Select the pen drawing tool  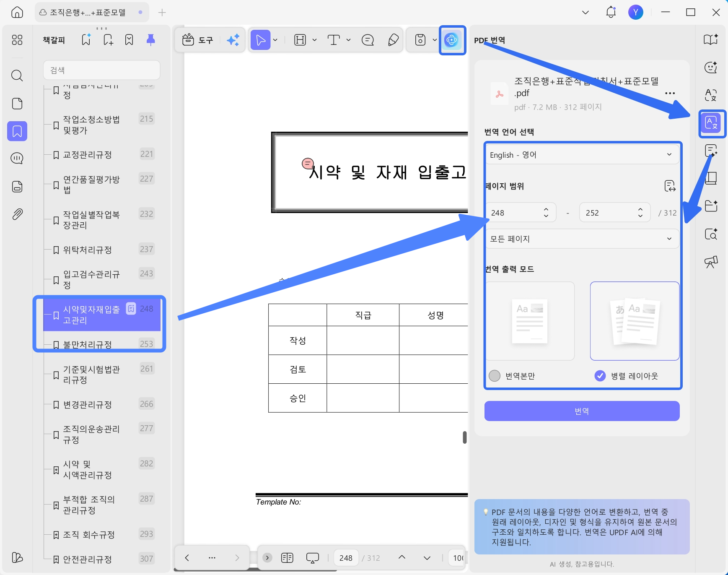[393, 40]
